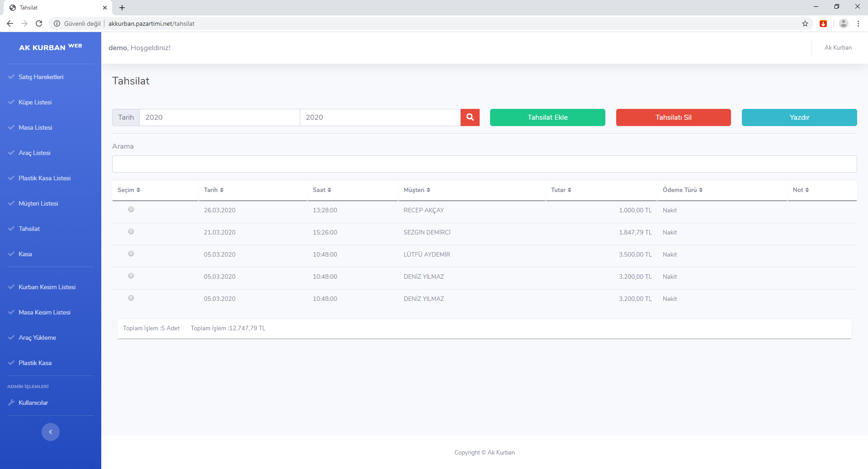This screenshot has width=868, height=469.
Task: Open Müşteri Listesi in sidebar
Action: (x=38, y=203)
